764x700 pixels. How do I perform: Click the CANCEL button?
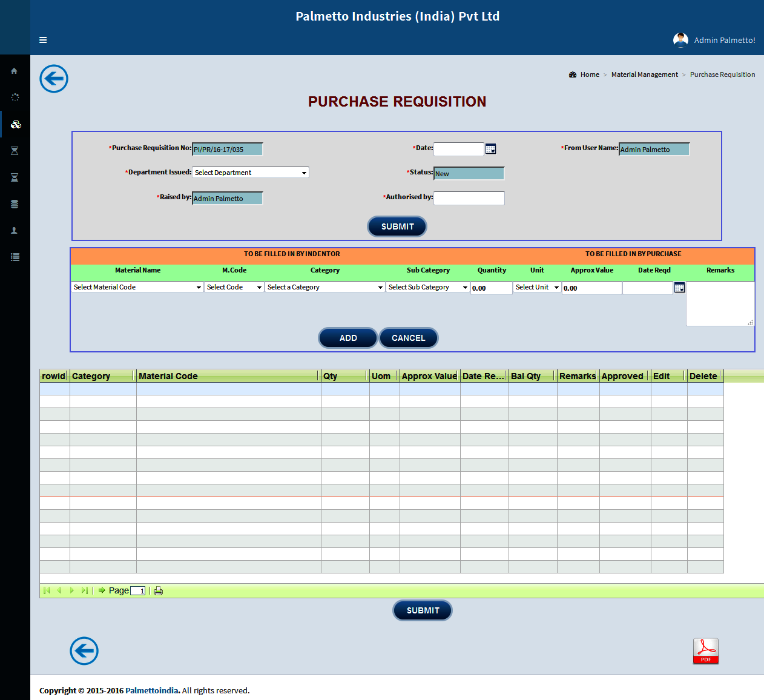tap(409, 338)
